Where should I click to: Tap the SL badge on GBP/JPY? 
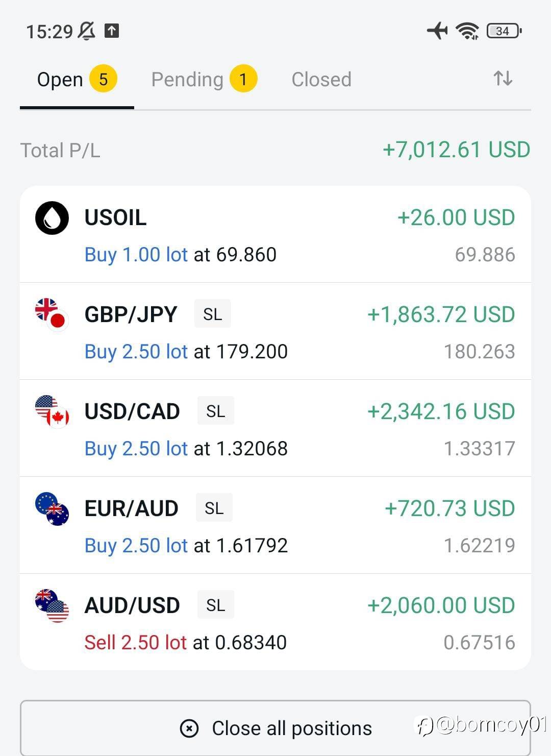tap(213, 314)
